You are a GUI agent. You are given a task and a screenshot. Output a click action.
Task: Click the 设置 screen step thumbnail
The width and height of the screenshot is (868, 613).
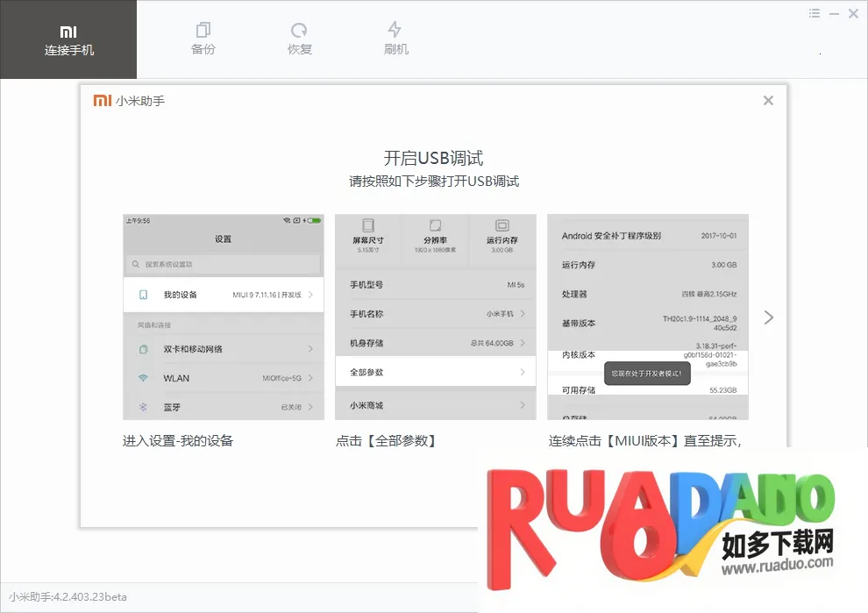(223, 316)
